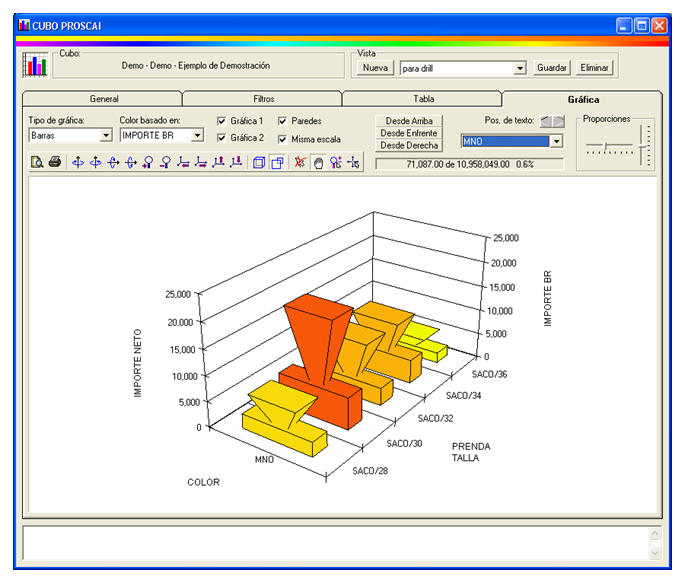Click vertical-axis rotate icon beside horizontal-axis rotate icons
The width and height of the screenshot is (681, 580).
click(96, 162)
